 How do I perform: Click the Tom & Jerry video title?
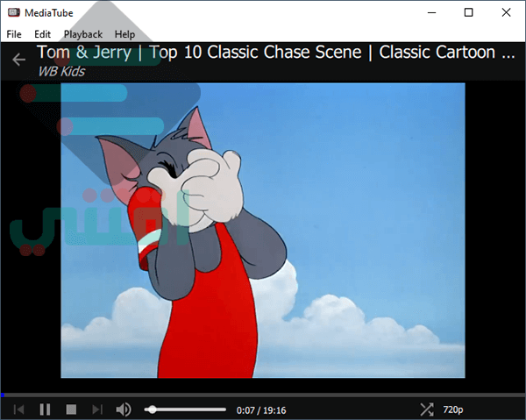tap(276, 53)
